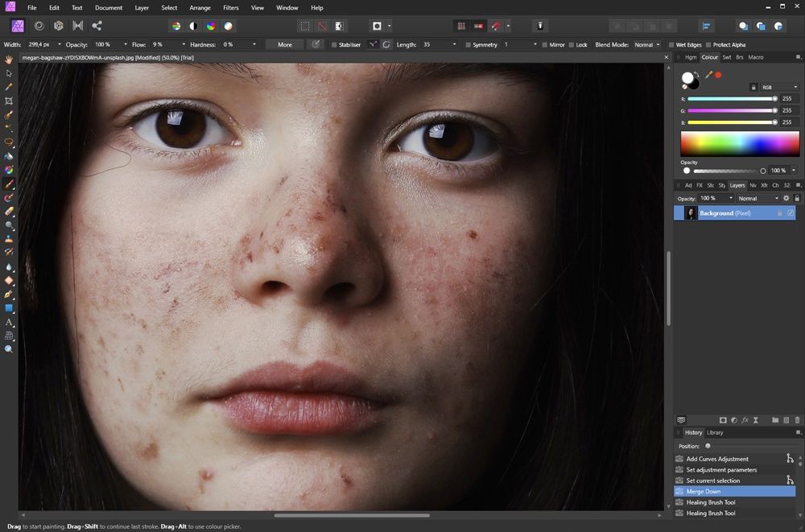Select the Move (arrow) tool
This screenshot has width=805, height=532.
[x=9, y=73]
